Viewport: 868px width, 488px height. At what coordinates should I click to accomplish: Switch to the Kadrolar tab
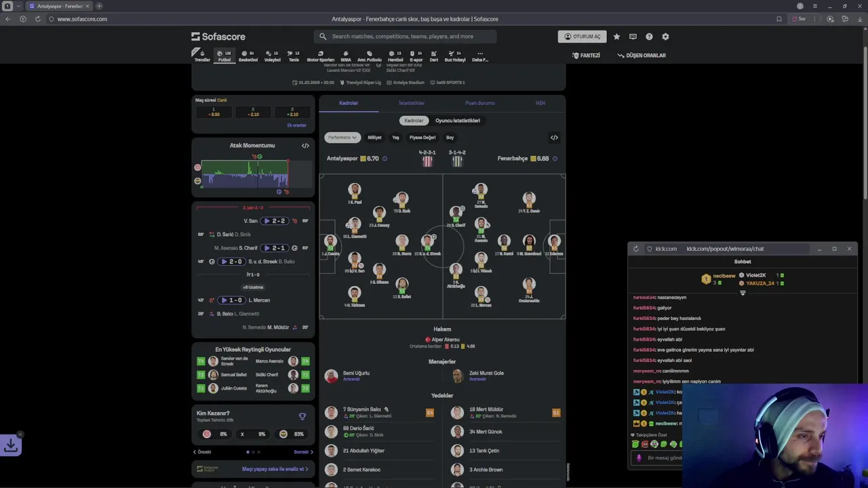click(349, 103)
